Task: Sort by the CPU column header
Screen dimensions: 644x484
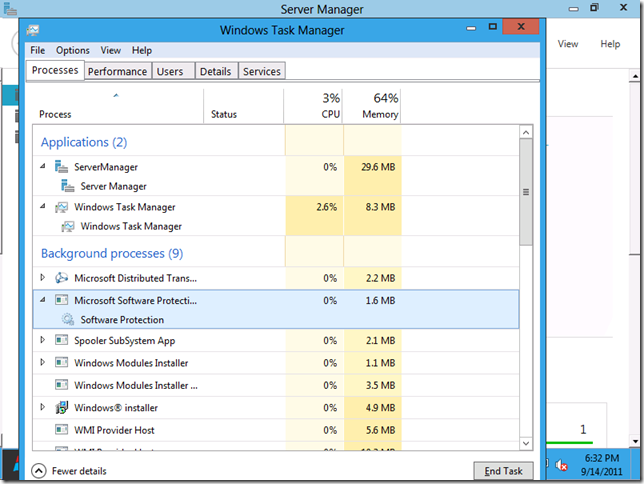Action: coord(313,106)
